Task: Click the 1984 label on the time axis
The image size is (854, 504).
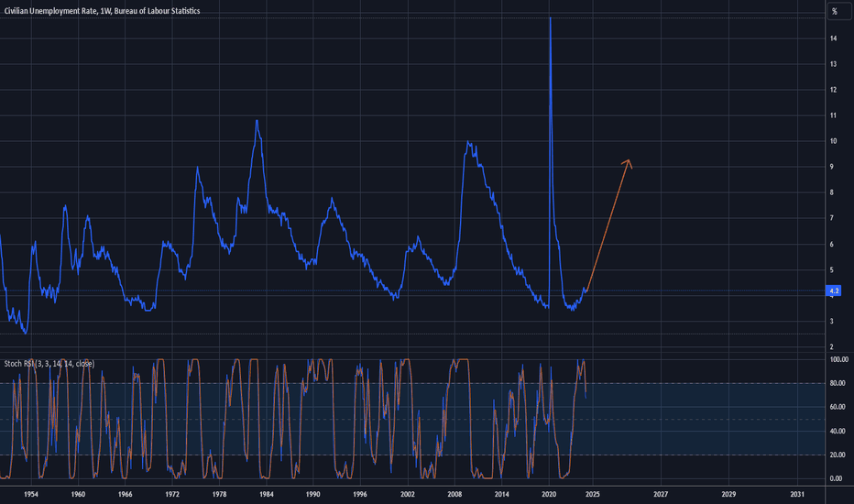Action: pyautogui.click(x=267, y=494)
